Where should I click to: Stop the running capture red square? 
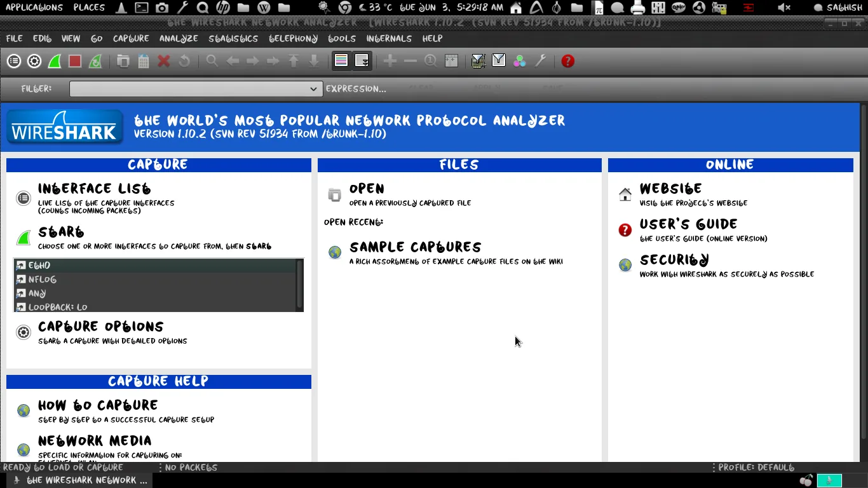pyautogui.click(x=75, y=61)
